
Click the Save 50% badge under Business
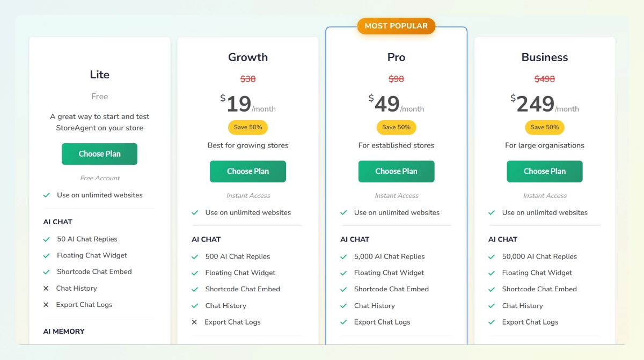[544, 127]
